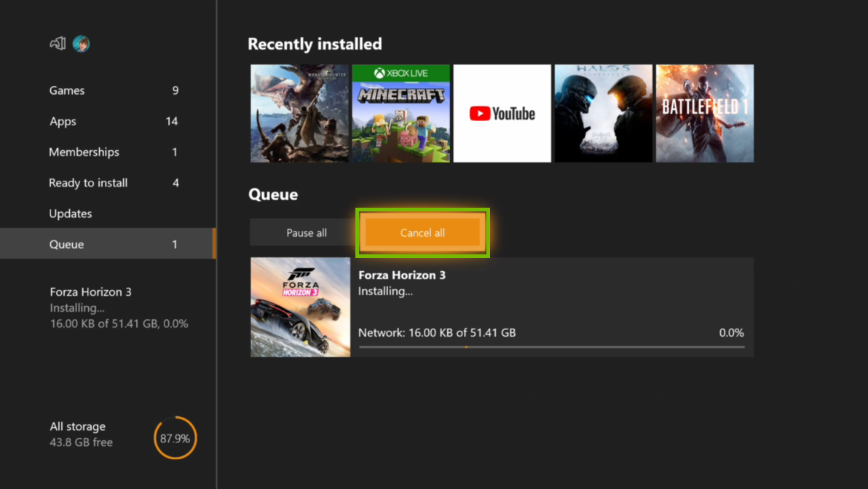This screenshot has height=489, width=868.
Task: Open the profile avatar gamerpic
Action: pyautogui.click(x=81, y=44)
